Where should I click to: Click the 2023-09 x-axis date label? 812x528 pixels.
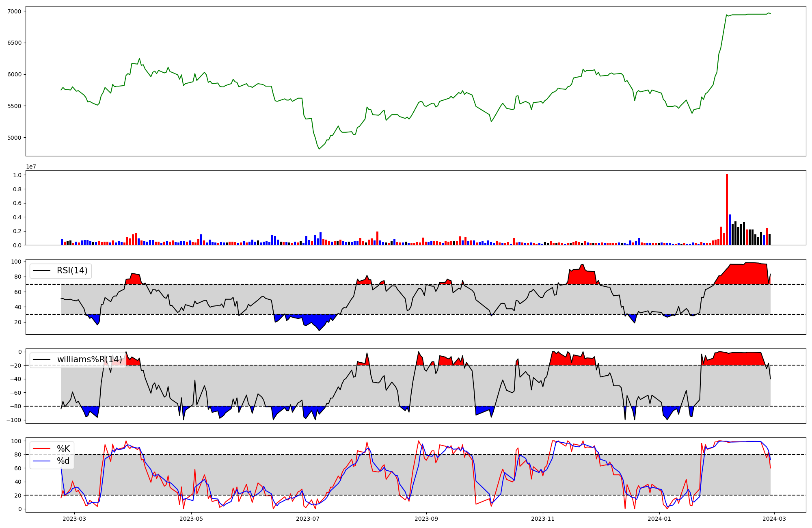click(426, 519)
